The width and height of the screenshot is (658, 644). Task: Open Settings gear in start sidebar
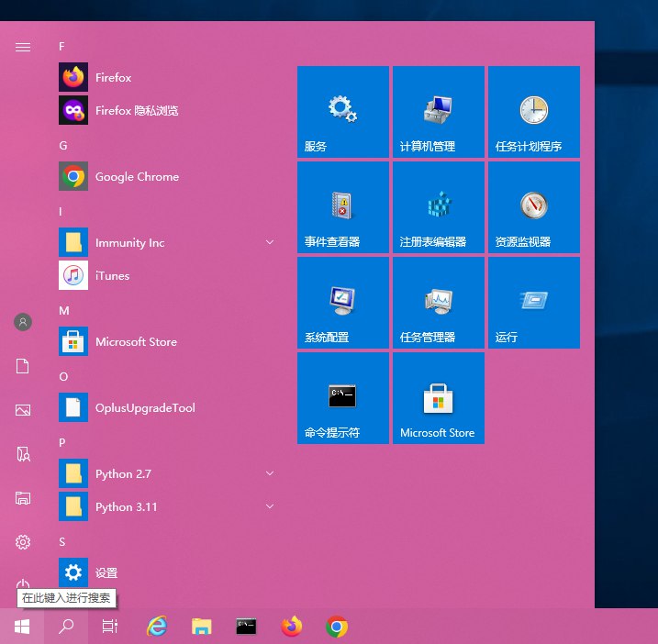pyautogui.click(x=23, y=542)
